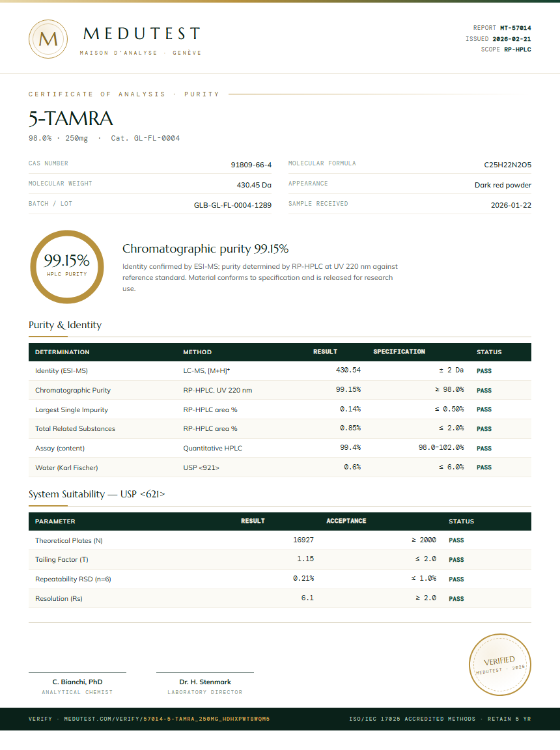Select the Theoretical Plates result 16927
Image resolution: width=560 pixels, height=750 pixels.
coord(303,540)
